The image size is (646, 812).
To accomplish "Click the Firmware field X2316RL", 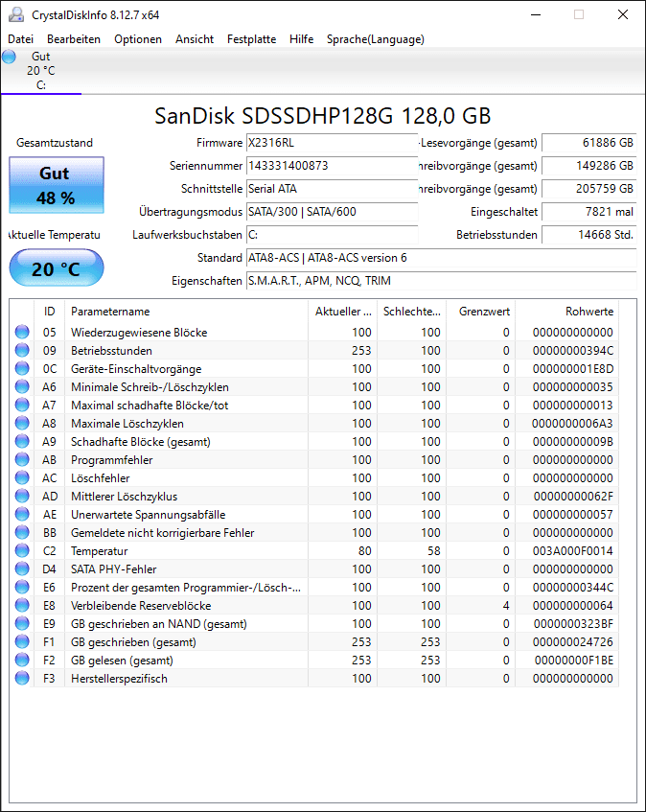I will pyautogui.click(x=332, y=143).
